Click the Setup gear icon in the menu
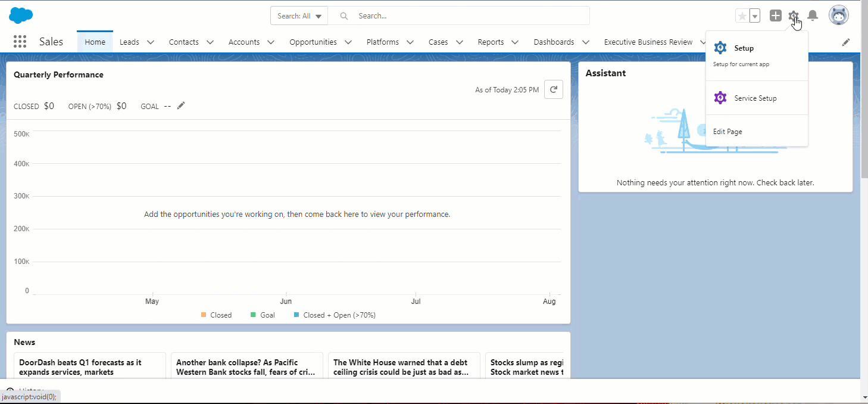868x404 pixels. (720, 48)
